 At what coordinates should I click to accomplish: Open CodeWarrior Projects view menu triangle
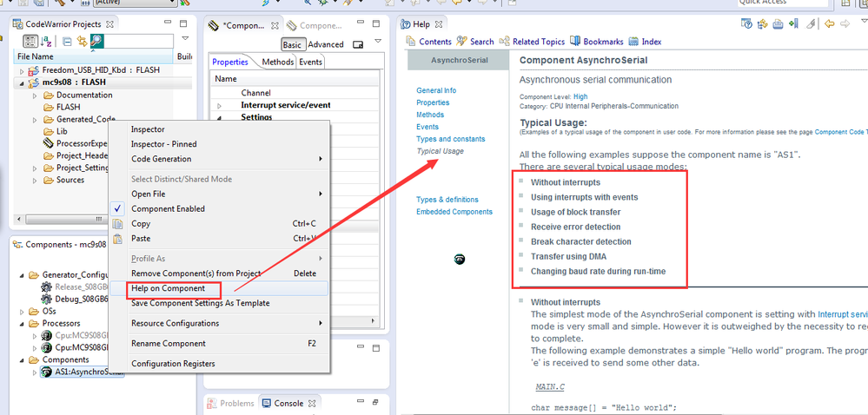[185, 39]
